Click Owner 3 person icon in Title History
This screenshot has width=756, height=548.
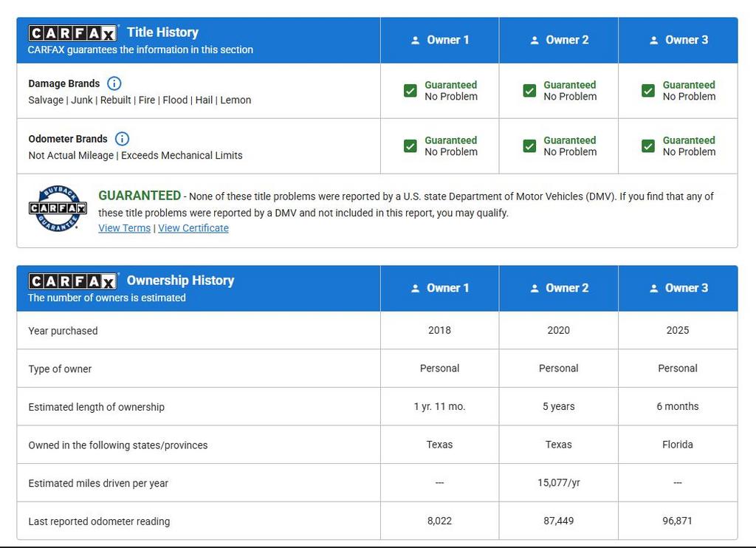coord(654,41)
